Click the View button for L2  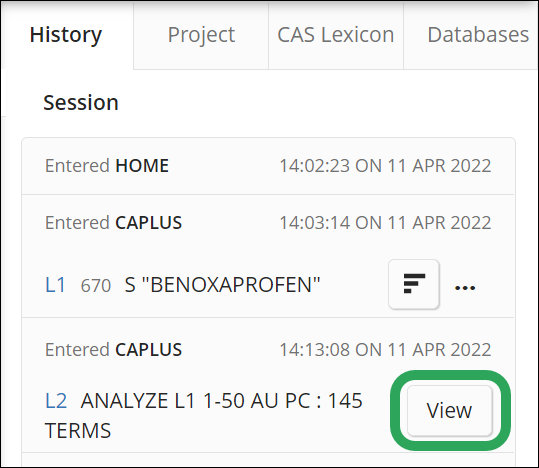[450, 411]
